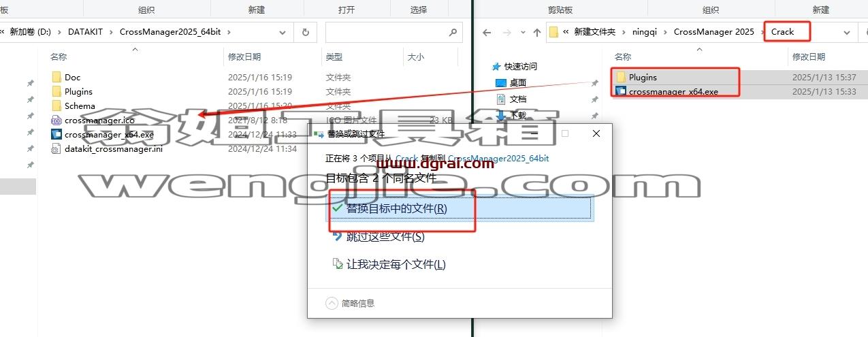
Task: Click CrossManager 2025 breadcrumb in right window
Action: click(713, 32)
